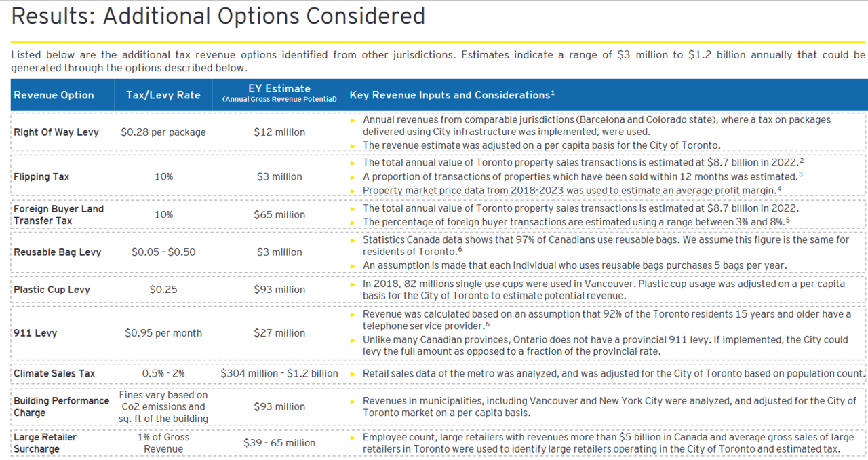Click bullet arrow beside Climate Sales Tax description
Screen dimensions: 868x460
(x=353, y=374)
